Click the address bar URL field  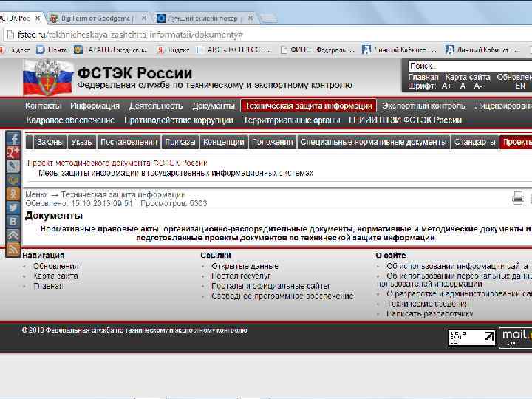pos(268,35)
